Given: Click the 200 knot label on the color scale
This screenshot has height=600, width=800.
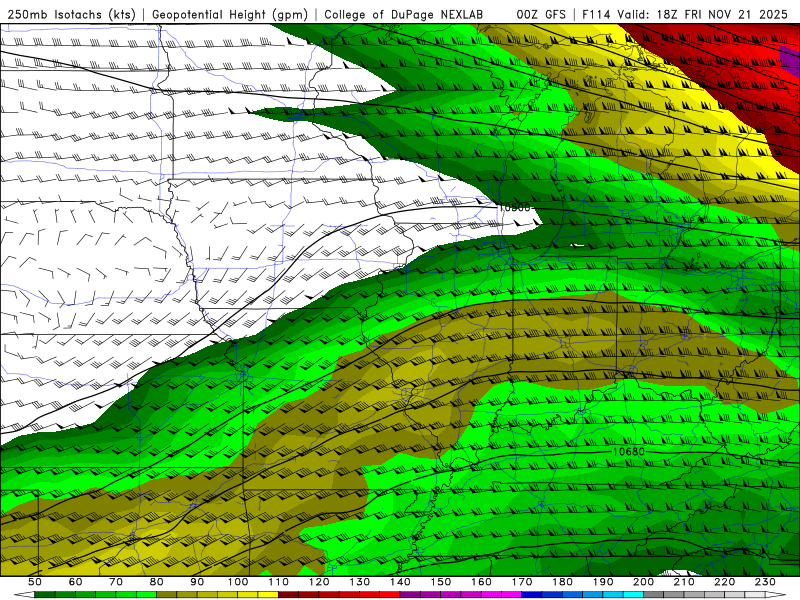Looking at the screenshot, I should coord(643,582).
